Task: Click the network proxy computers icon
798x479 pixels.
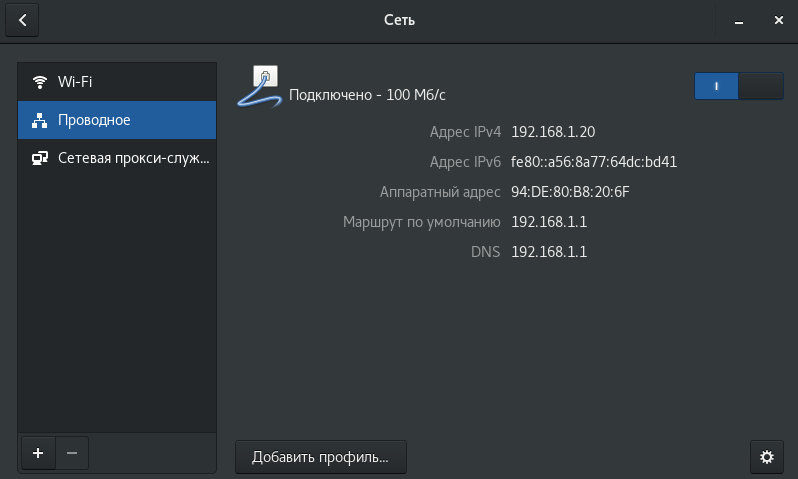Action: tap(40, 158)
